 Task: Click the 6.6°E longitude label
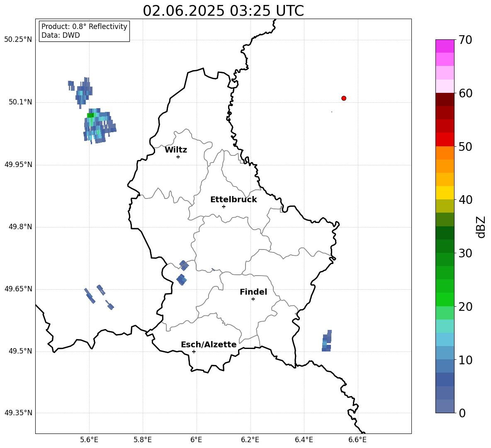[357, 440]
